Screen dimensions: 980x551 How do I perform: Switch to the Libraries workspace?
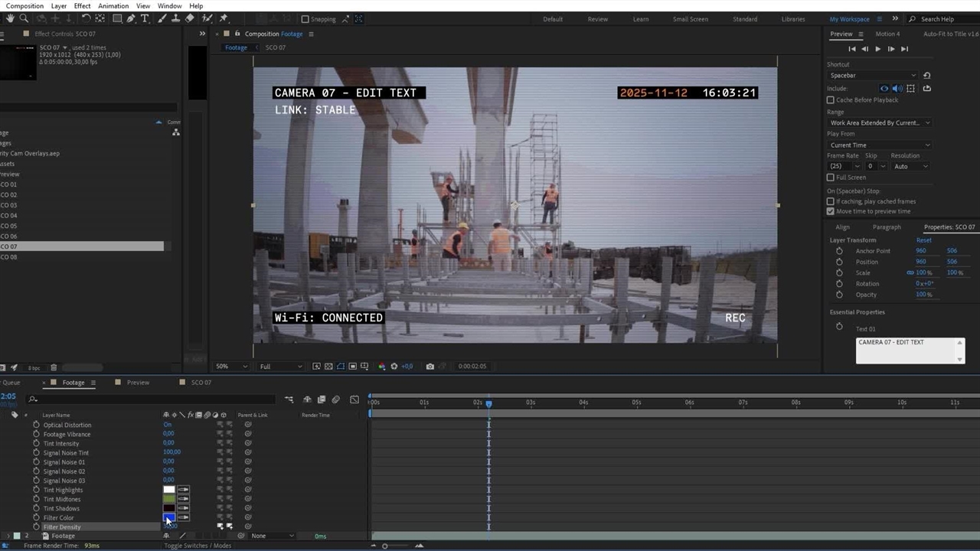tap(792, 19)
